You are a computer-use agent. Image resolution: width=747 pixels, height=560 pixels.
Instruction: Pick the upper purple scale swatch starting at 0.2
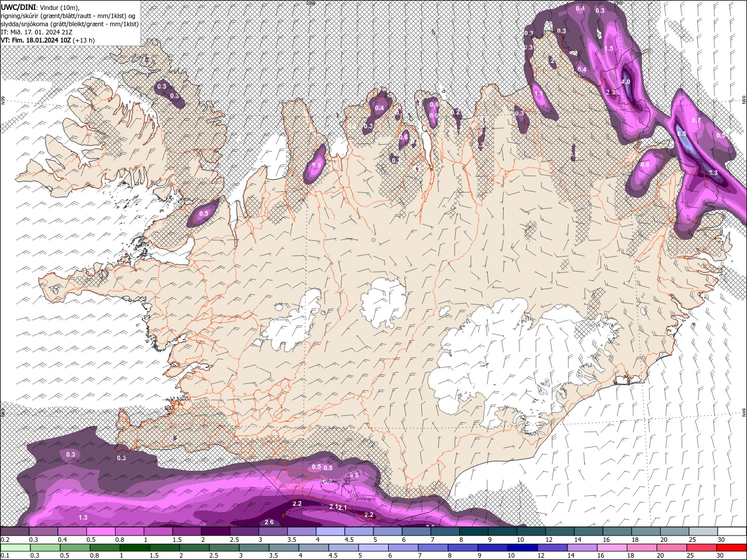coord(15,531)
